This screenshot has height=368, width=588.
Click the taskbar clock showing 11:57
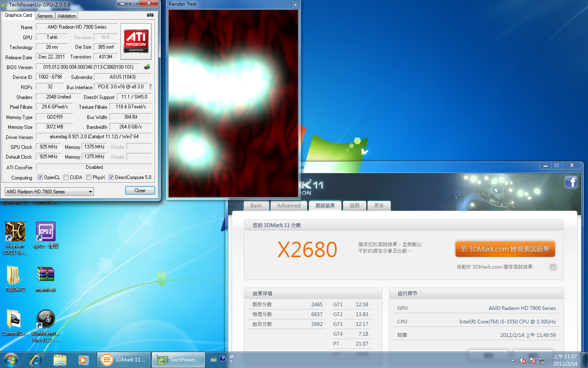tap(565, 360)
